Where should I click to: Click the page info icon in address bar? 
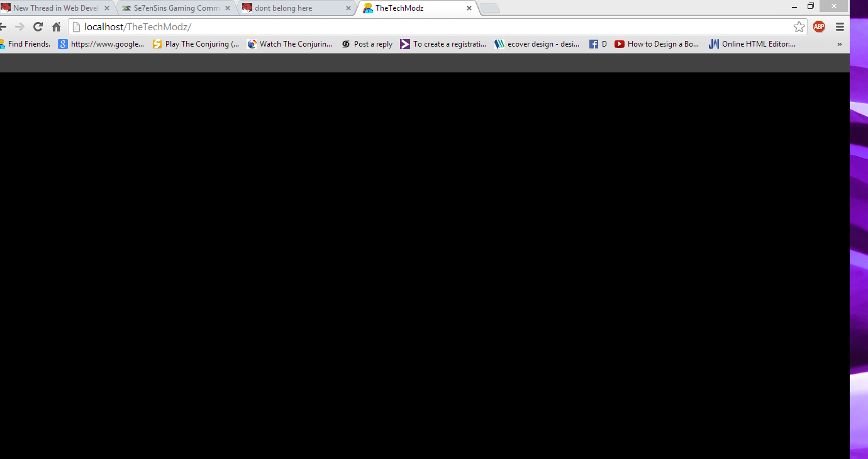tap(76, 26)
